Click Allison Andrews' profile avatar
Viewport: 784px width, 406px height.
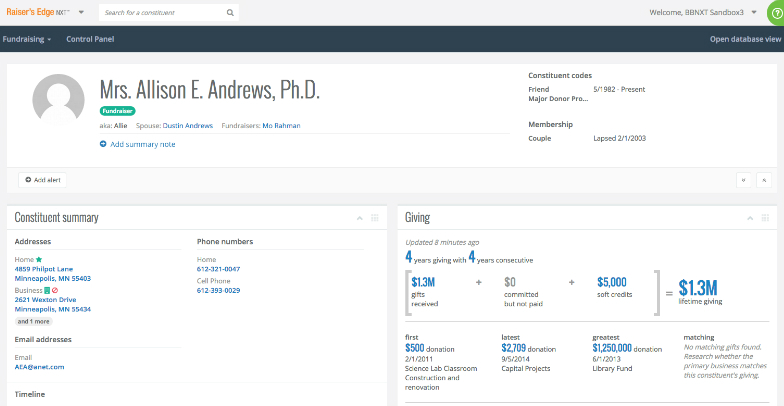point(58,99)
